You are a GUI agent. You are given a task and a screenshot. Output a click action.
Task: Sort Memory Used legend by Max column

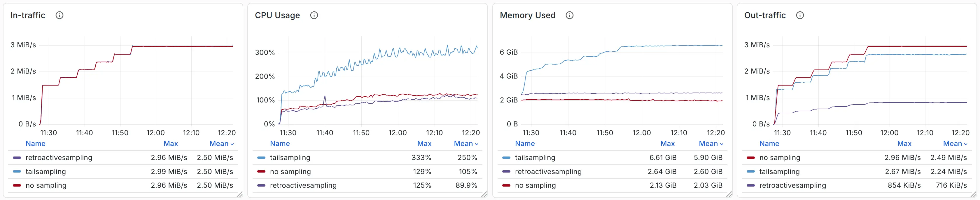tap(667, 144)
